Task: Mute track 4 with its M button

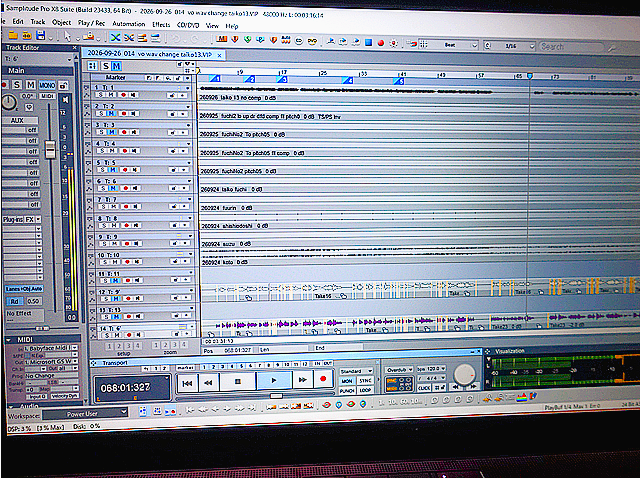Action: [111, 151]
